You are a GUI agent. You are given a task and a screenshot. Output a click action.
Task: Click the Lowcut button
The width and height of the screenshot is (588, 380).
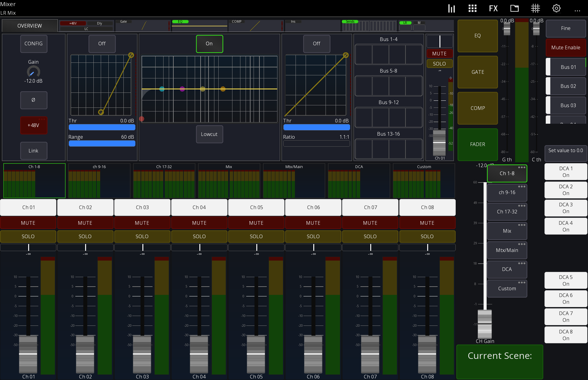click(x=209, y=134)
